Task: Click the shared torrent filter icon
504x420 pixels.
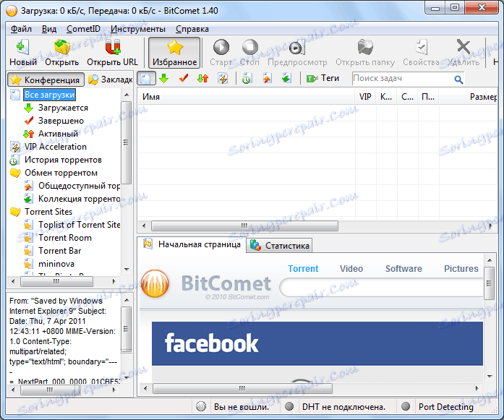Action: point(267,78)
